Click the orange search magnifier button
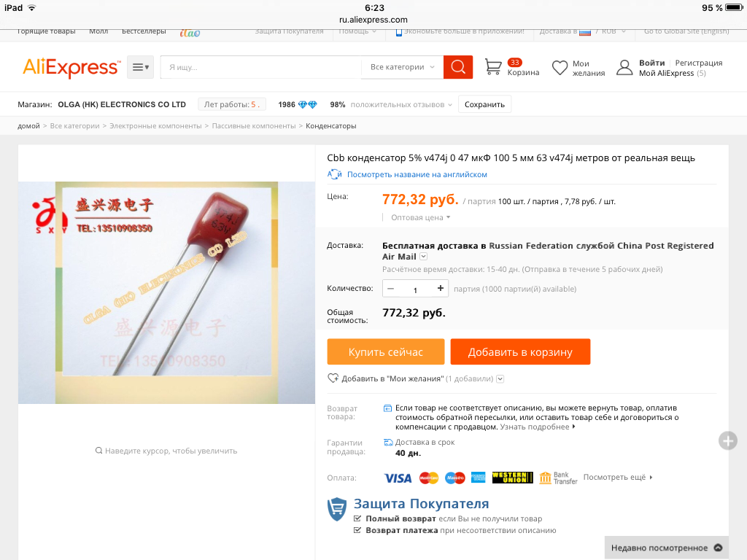 point(458,67)
